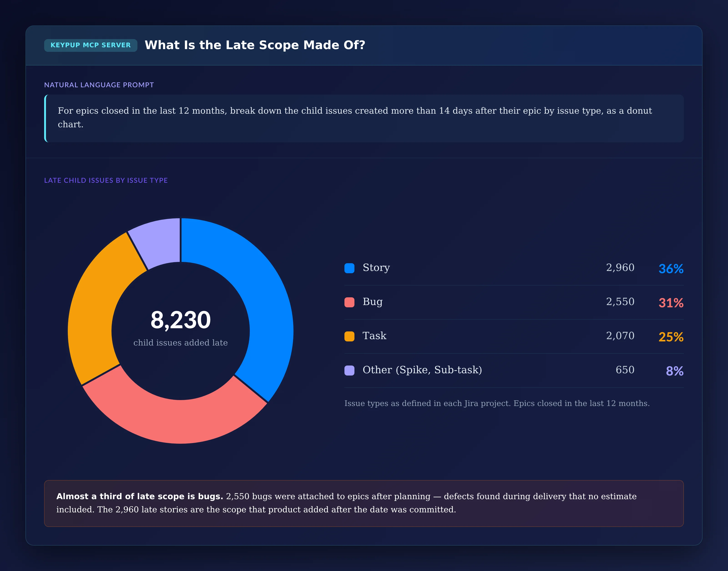Image resolution: width=728 pixels, height=571 pixels.
Task: Click the Bug count 2,550 in the legend
Action: click(x=620, y=302)
